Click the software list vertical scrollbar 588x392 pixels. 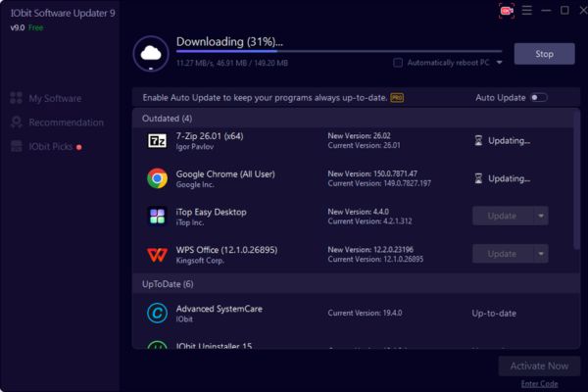click(x=576, y=180)
